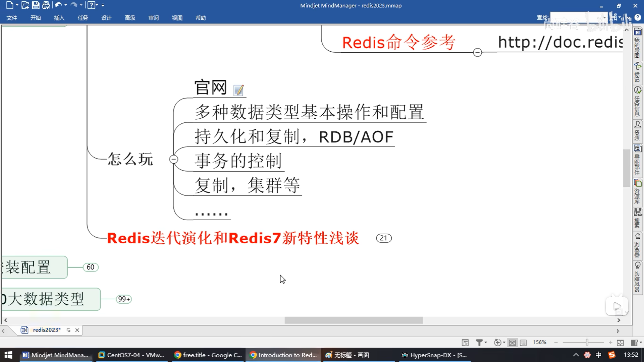Click the Redis命令参考 topic

tap(398, 43)
